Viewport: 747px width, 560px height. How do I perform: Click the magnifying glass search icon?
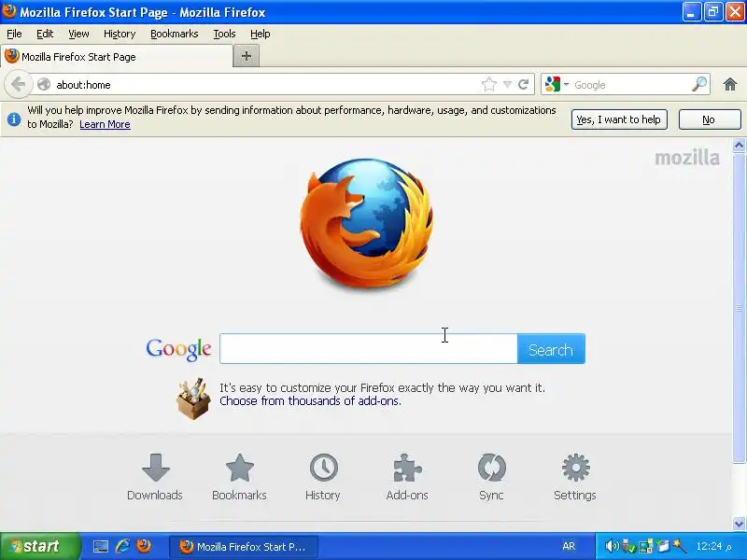point(699,84)
